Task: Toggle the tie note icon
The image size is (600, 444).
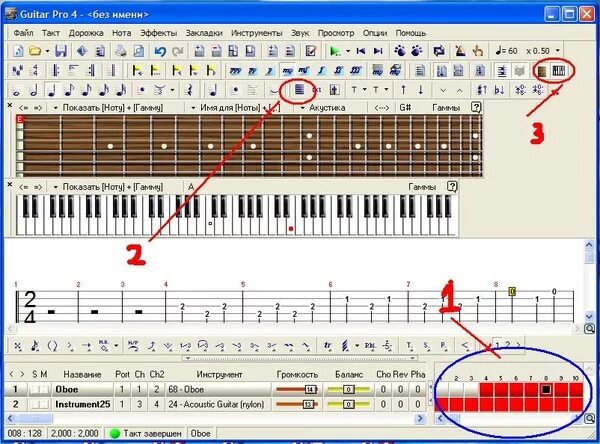Action: point(273,91)
